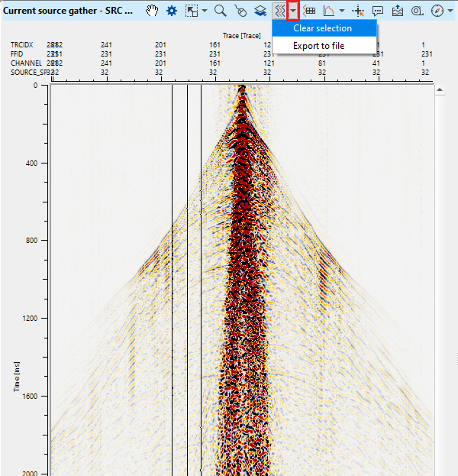The image size is (458, 476).
Task: Click the Time [ms] axis label
Action: (x=17, y=377)
